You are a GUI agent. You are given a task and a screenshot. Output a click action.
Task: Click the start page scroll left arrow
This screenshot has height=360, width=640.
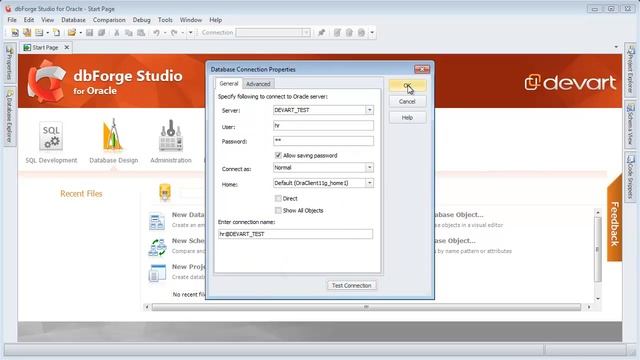point(147,307)
